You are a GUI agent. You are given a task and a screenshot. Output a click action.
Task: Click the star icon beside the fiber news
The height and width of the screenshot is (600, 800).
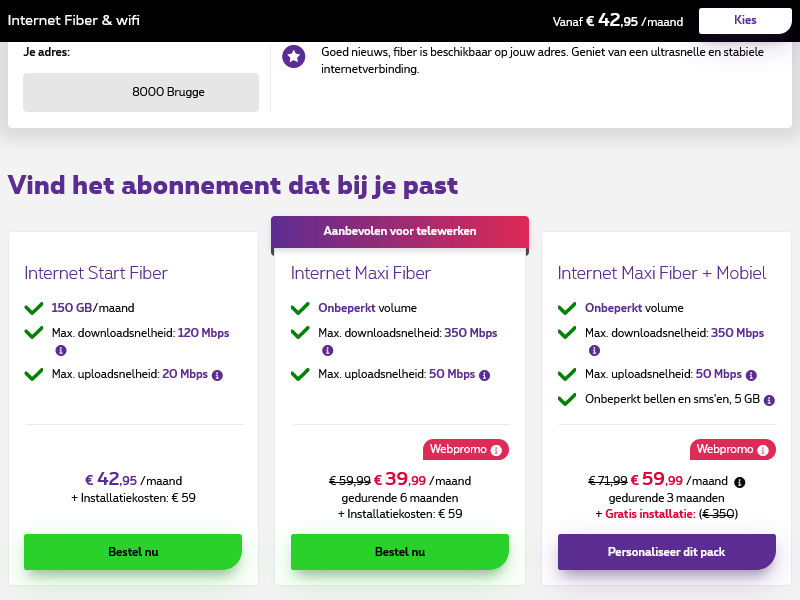294,57
